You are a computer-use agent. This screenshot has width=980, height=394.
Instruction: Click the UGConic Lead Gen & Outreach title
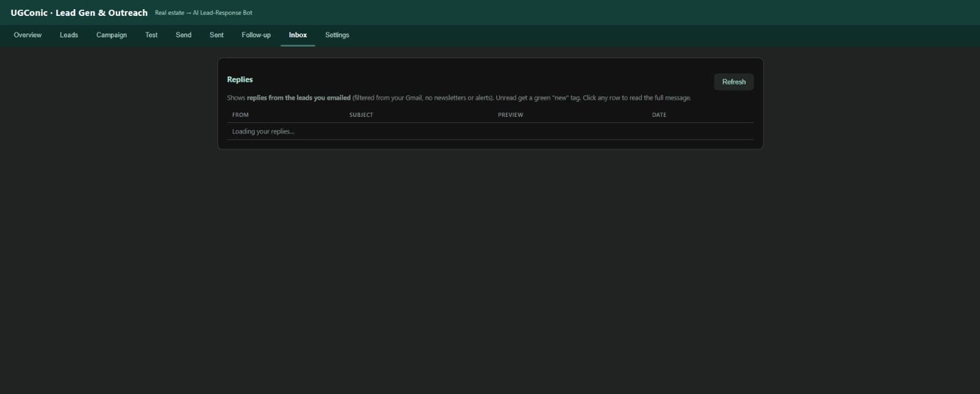(x=79, y=12)
